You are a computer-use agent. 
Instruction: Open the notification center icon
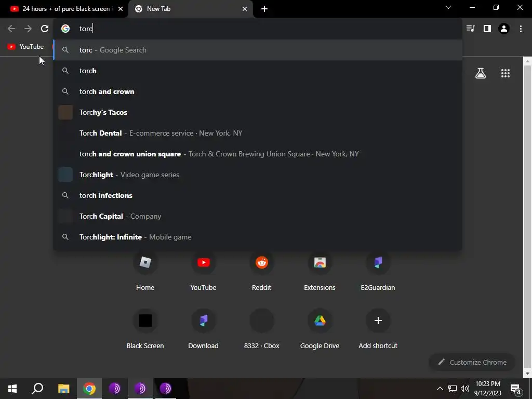click(516, 389)
